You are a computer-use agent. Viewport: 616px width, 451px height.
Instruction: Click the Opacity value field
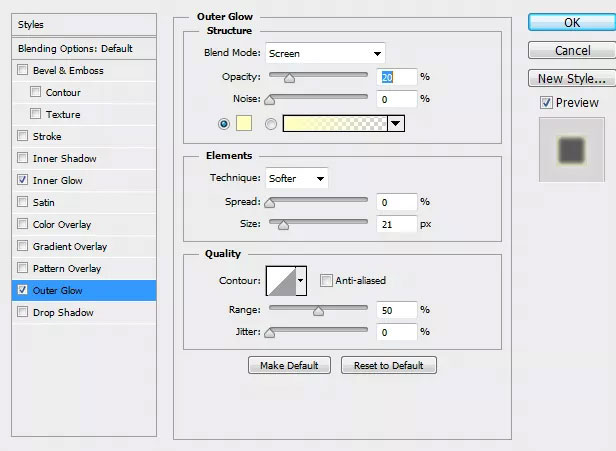click(396, 77)
